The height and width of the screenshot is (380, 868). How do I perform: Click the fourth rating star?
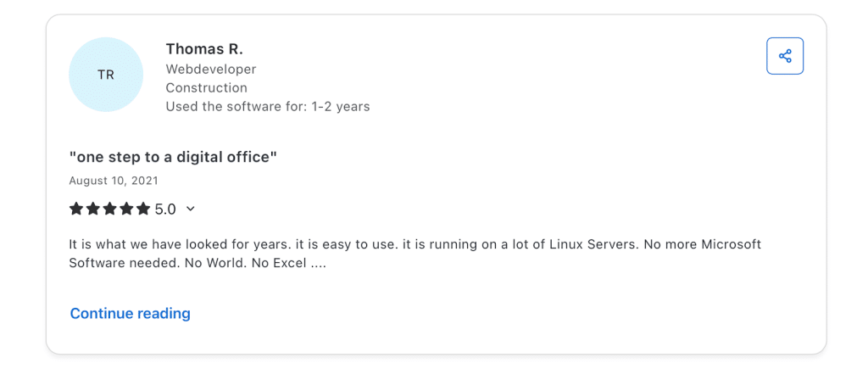tap(127, 209)
